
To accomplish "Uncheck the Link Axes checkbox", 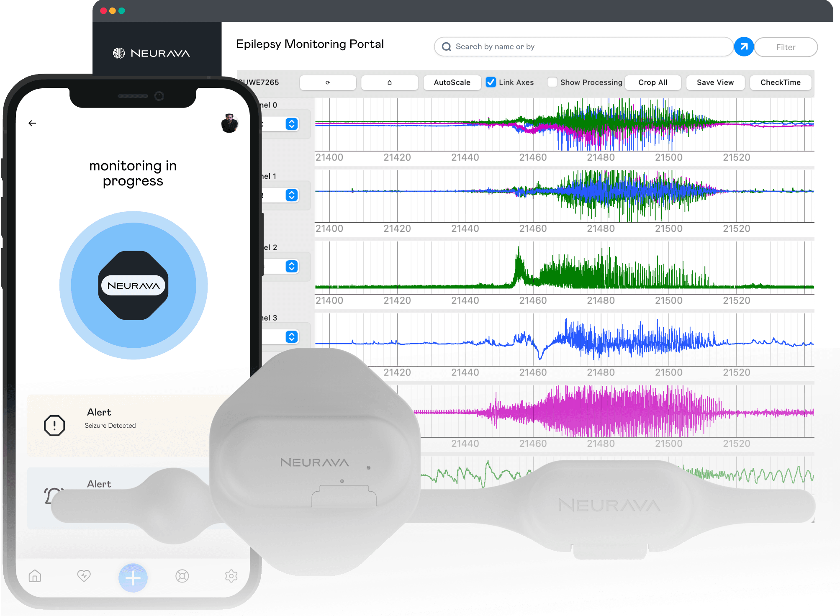I will point(491,82).
